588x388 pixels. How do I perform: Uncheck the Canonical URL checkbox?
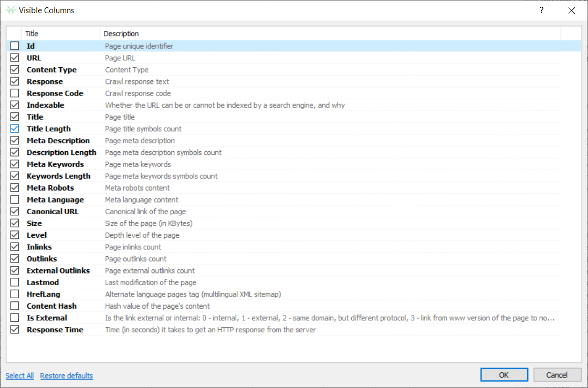15,212
